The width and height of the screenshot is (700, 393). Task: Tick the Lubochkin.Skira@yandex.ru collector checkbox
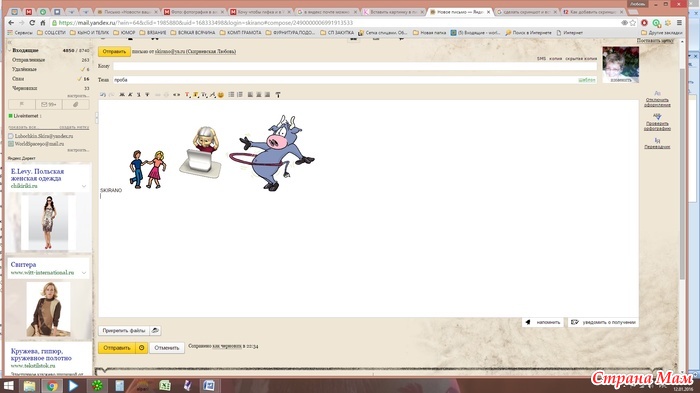coord(11,136)
